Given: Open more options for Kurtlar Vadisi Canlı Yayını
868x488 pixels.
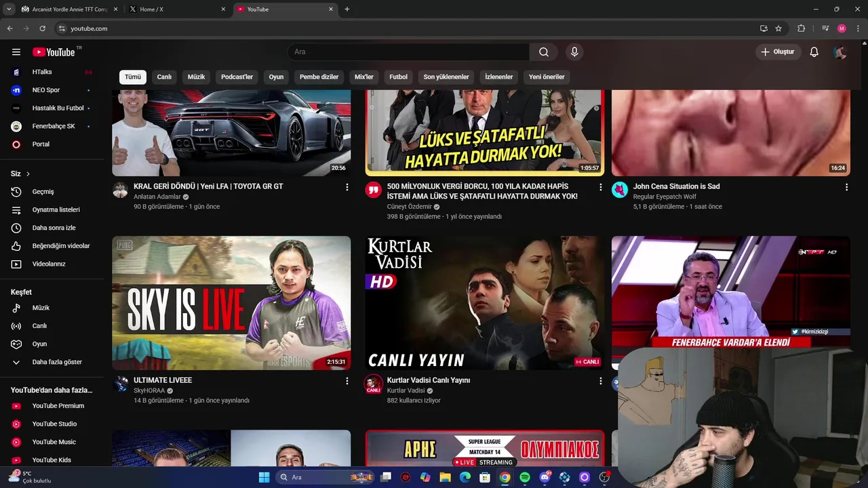Looking at the screenshot, I should point(600,381).
